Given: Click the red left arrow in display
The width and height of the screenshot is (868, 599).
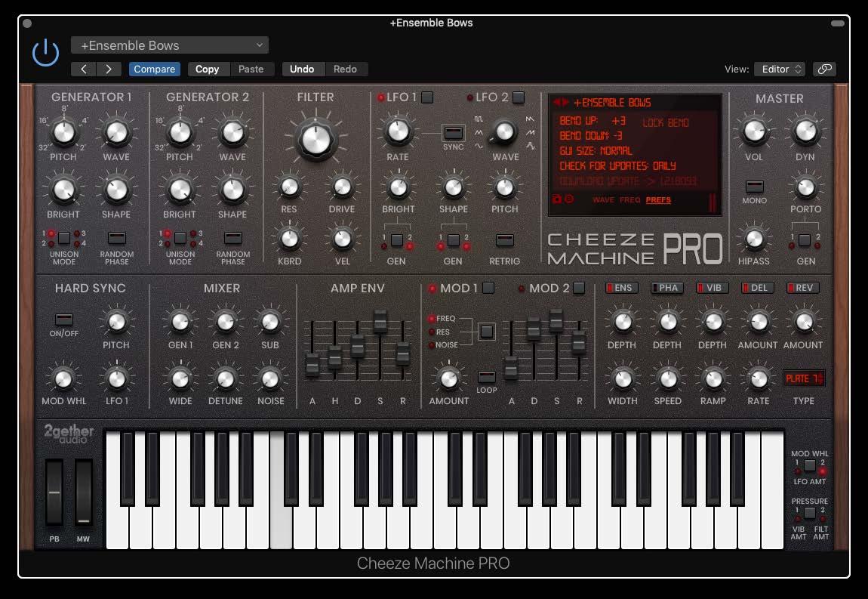Looking at the screenshot, I should point(556,103).
